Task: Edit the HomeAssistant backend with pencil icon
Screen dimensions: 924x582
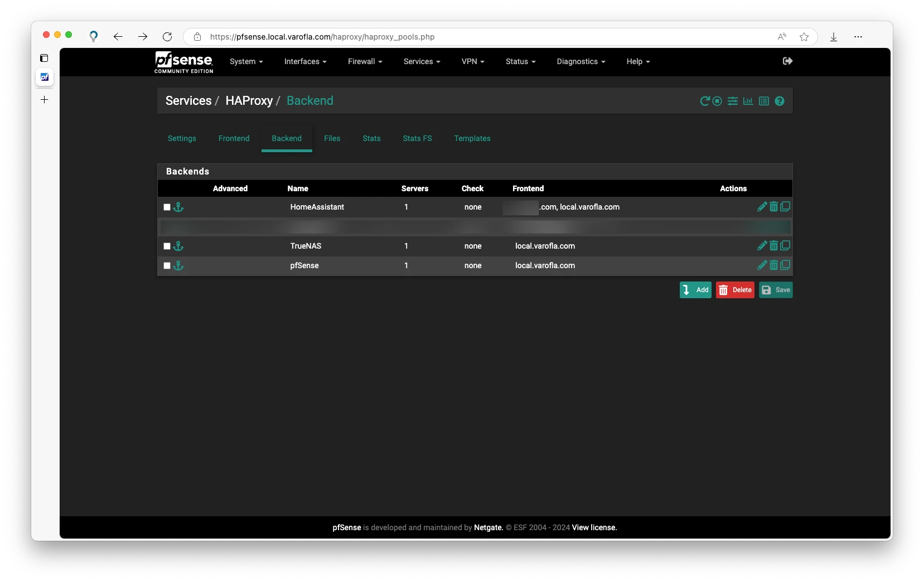Action: pyautogui.click(x=762, y=207)
